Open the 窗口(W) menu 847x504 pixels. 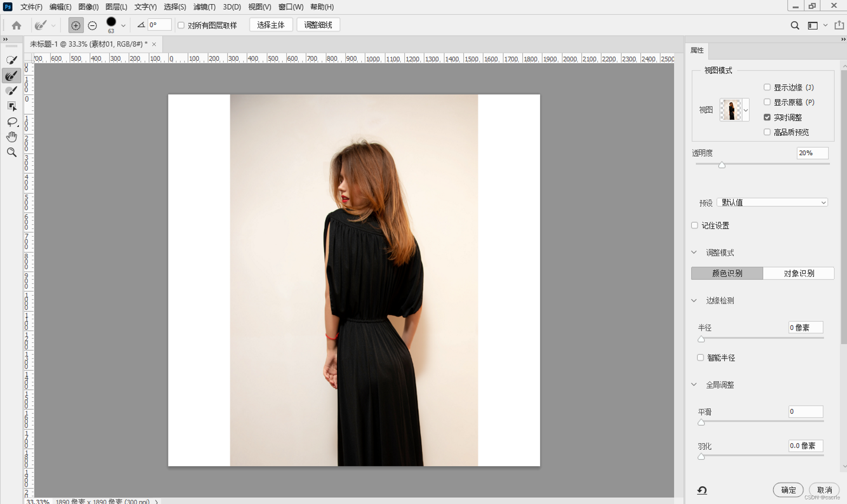click(x=291, y=7)
